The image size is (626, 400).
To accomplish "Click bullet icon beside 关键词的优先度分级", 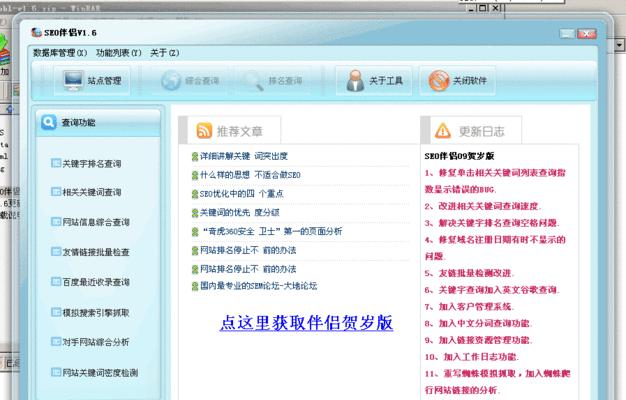I will pos(195,213).
